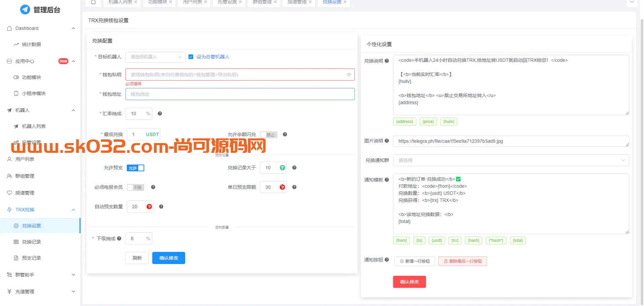Open the 单日预支限额 help icon
Image resolution: width=644 pixels, height=306 pixels.
coord(294,187)
